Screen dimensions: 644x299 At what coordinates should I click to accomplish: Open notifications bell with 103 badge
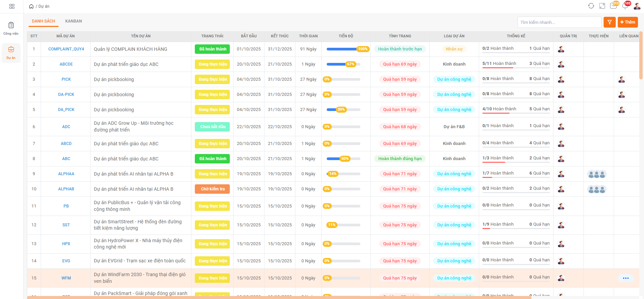[625, 6]
